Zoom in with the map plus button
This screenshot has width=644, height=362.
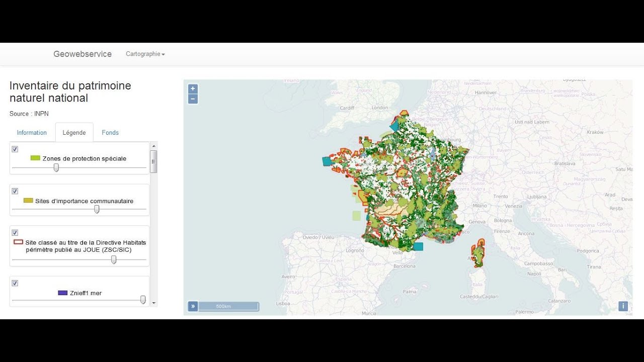pyautogui.click(x=193, y=88)
